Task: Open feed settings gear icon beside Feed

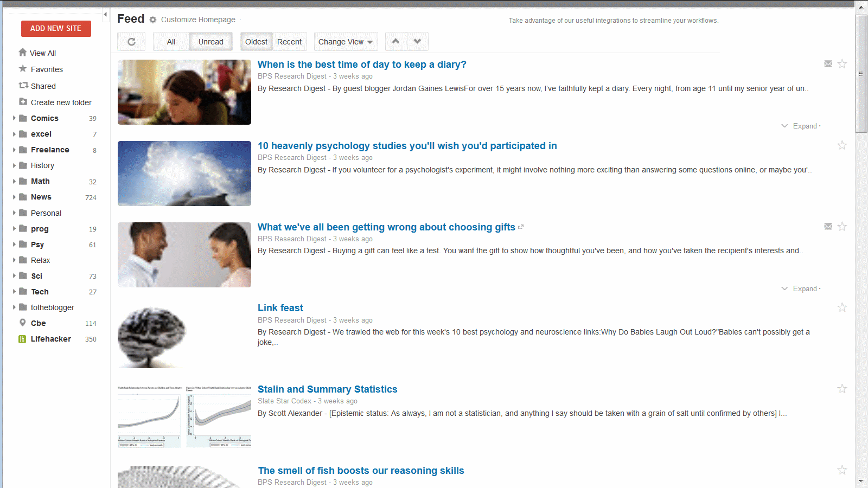Action: tap(153, 20)
